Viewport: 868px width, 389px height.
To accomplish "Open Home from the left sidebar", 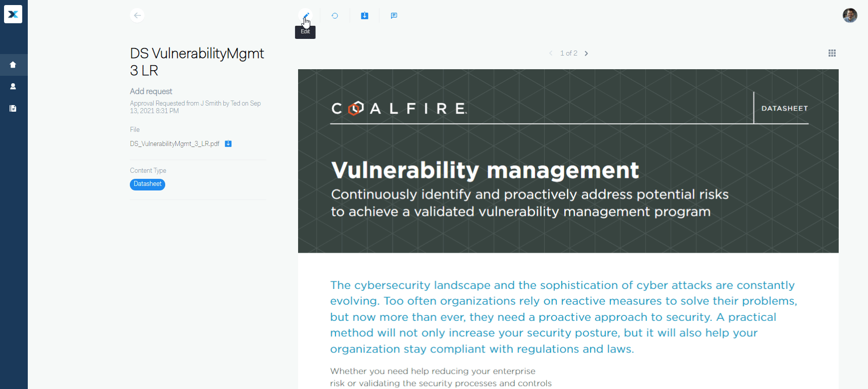I will 13,65.
